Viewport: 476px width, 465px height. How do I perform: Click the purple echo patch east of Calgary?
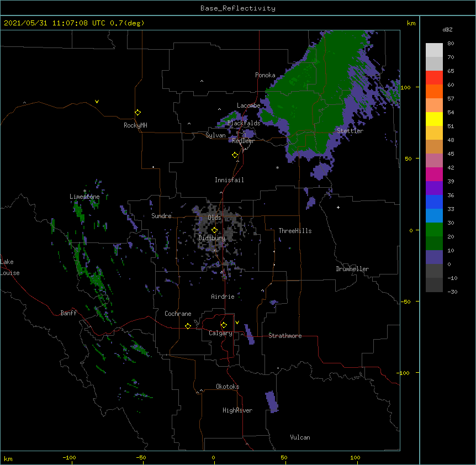(249, 334)
